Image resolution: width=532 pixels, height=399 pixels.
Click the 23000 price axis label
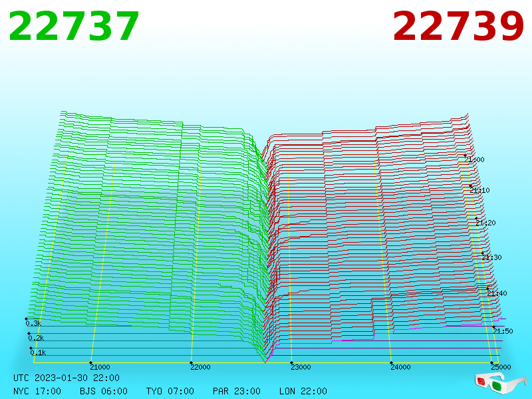click(x=301, y=367)
